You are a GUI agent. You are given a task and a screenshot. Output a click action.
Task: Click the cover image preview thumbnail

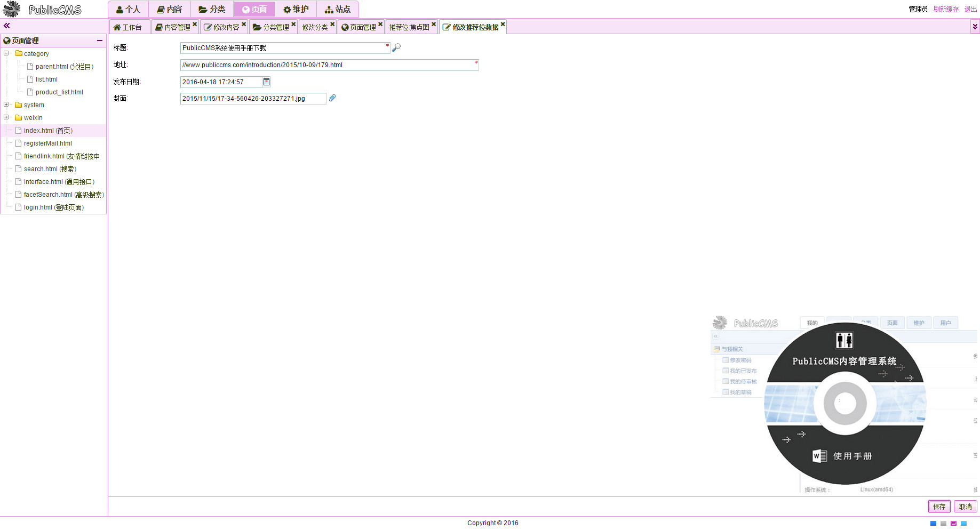click(x=844, y=404)
